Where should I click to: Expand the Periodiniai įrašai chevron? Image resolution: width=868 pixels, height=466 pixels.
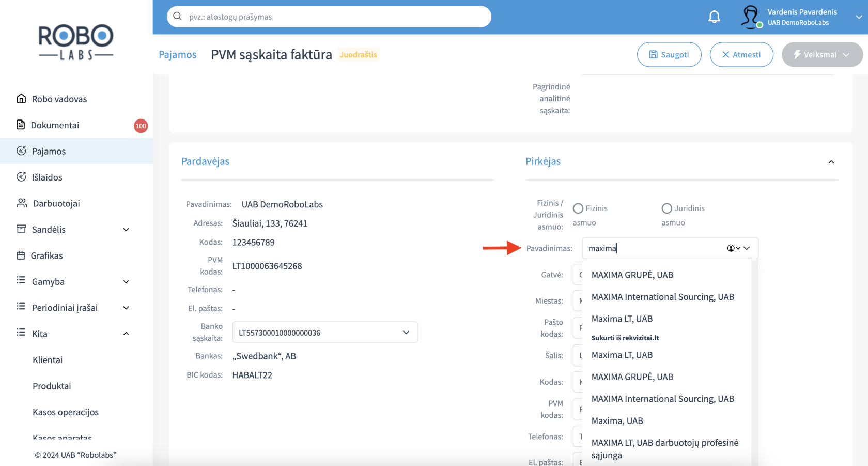point(126,308)
